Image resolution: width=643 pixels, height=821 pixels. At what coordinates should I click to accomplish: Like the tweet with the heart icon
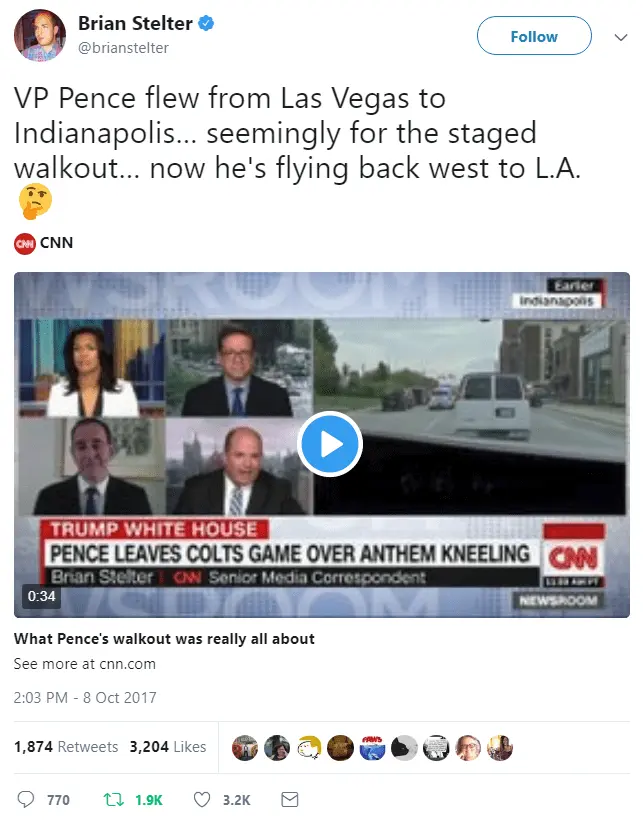click(202, 800)
